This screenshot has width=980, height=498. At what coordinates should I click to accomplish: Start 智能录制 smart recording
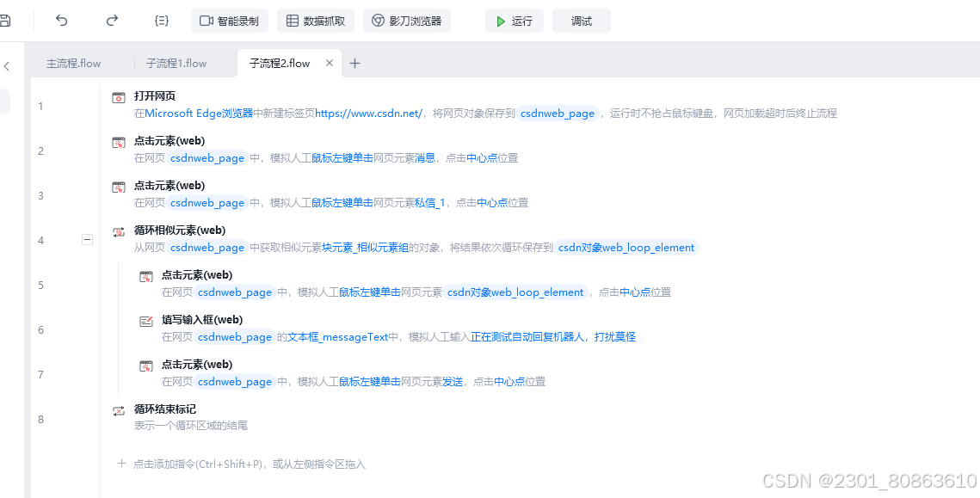tap(230, 21)
